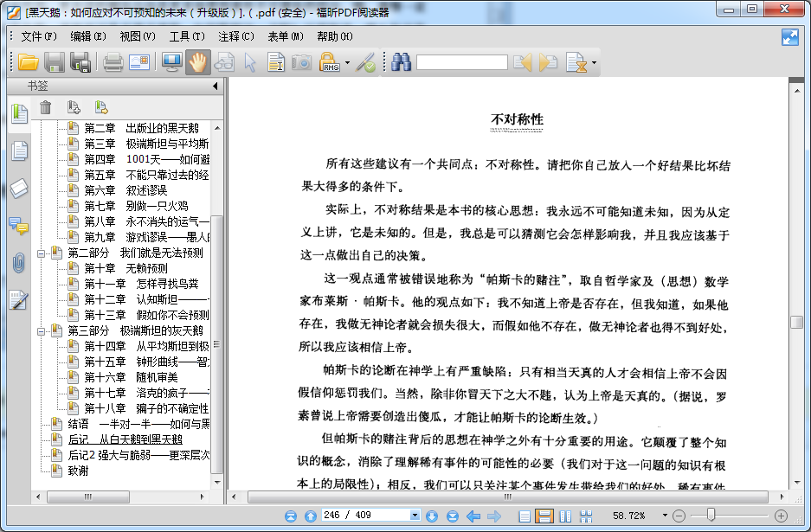
Task: Go back to previous view
Action: tap(473, 516)
